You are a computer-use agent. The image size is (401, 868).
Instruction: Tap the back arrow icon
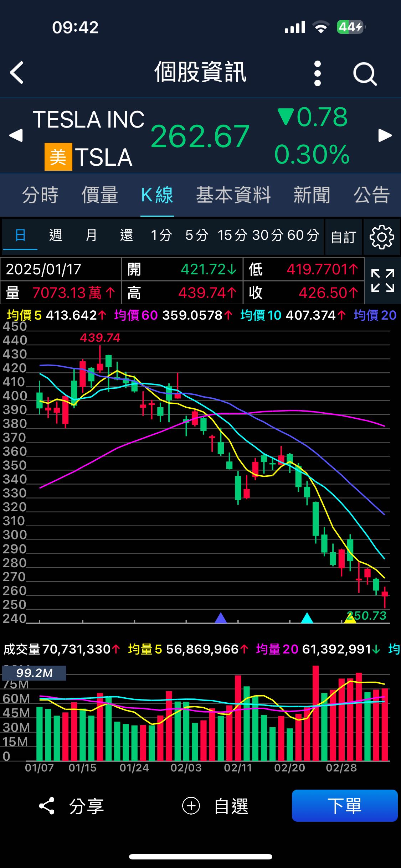tap(17, 73)
